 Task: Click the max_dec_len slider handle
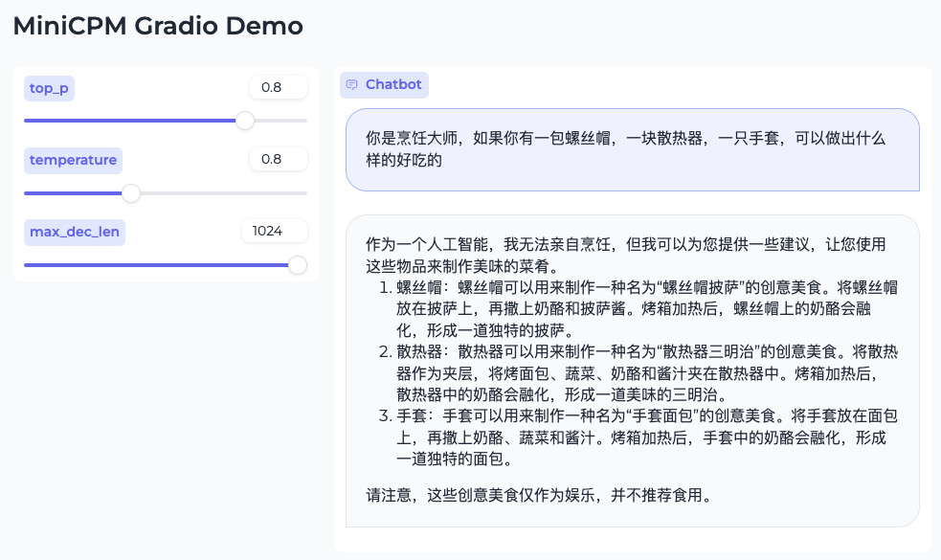click(x=298, y=265)
